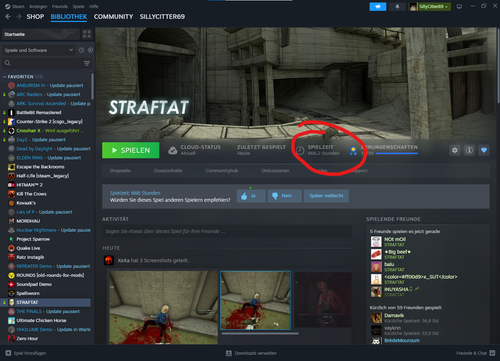Click the Spielzeit clock icon
This screenshot has height=361, width=500.
300,151
